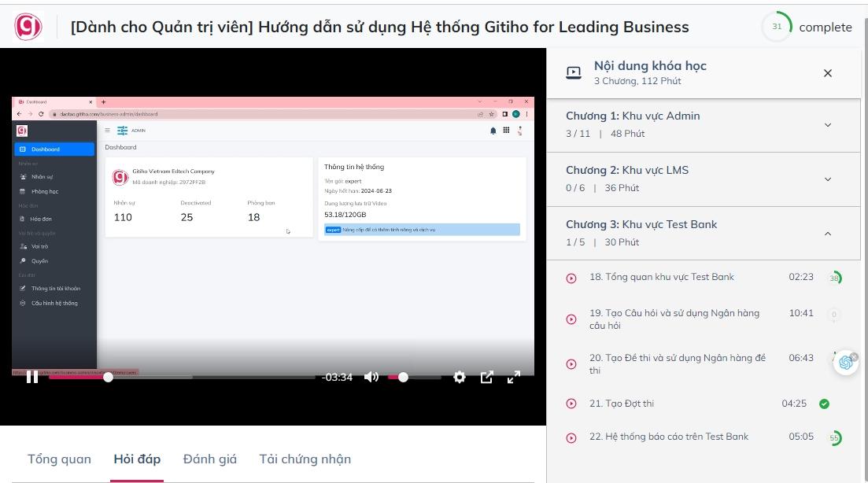This screenshot has width=868, height=483.
Task: Switch to the Tổng quan tab
Action: click(59, 459)
